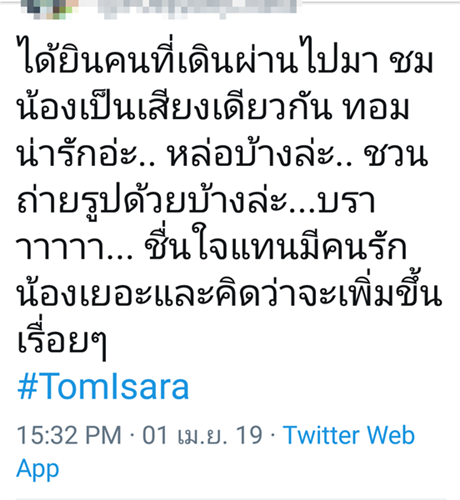Click the phrase น่ารักอ่ะ.. in tweet

tap(86, 152)
